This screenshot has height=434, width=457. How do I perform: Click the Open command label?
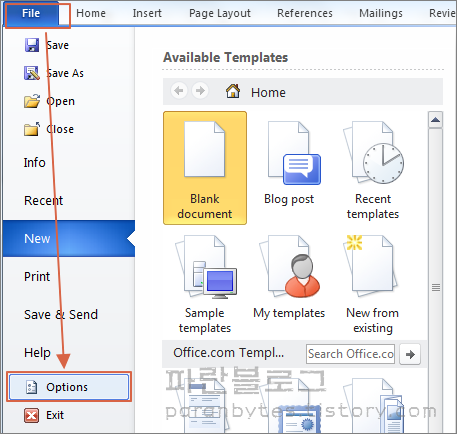(x=60, y=102)
